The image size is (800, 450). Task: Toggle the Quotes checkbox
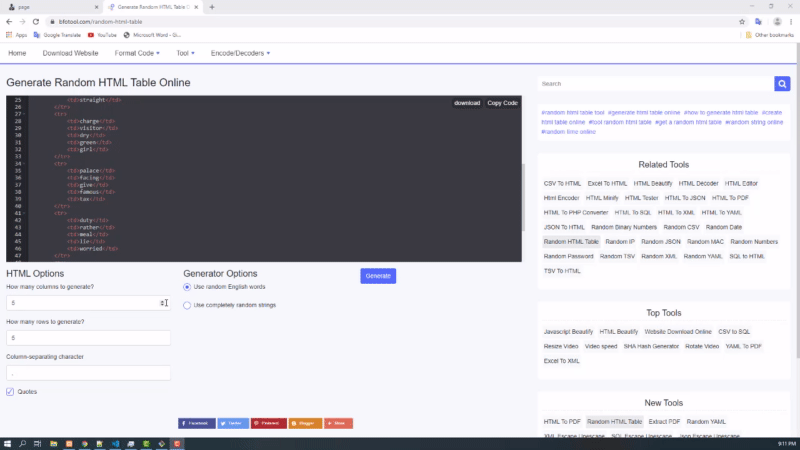[10, 392]
